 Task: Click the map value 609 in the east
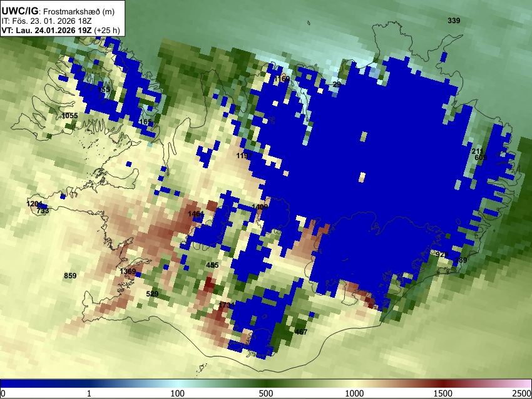(481, 158)
